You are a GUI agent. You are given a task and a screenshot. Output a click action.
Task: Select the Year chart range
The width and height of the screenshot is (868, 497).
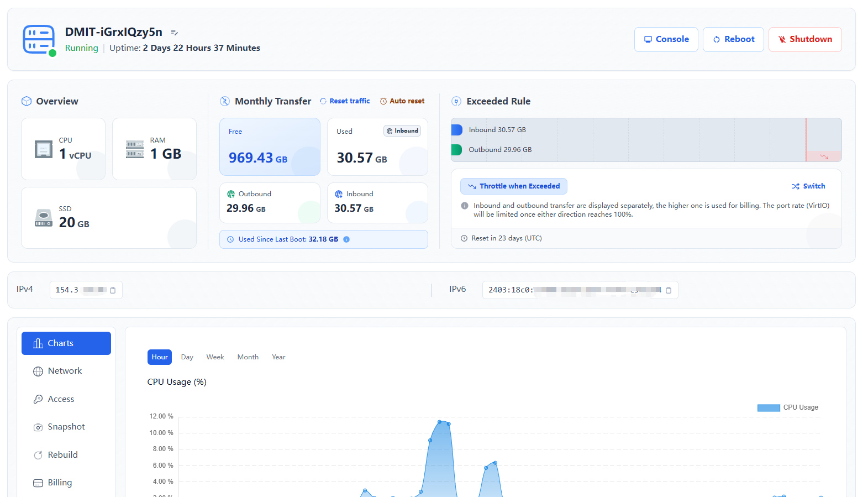(x=278, y=357)
